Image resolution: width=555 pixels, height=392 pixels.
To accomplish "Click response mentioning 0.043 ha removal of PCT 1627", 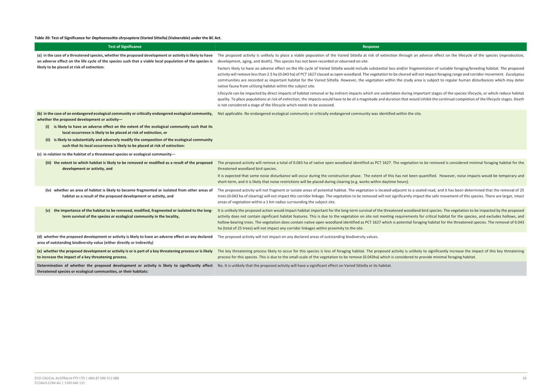I will [x=370, y=166].
